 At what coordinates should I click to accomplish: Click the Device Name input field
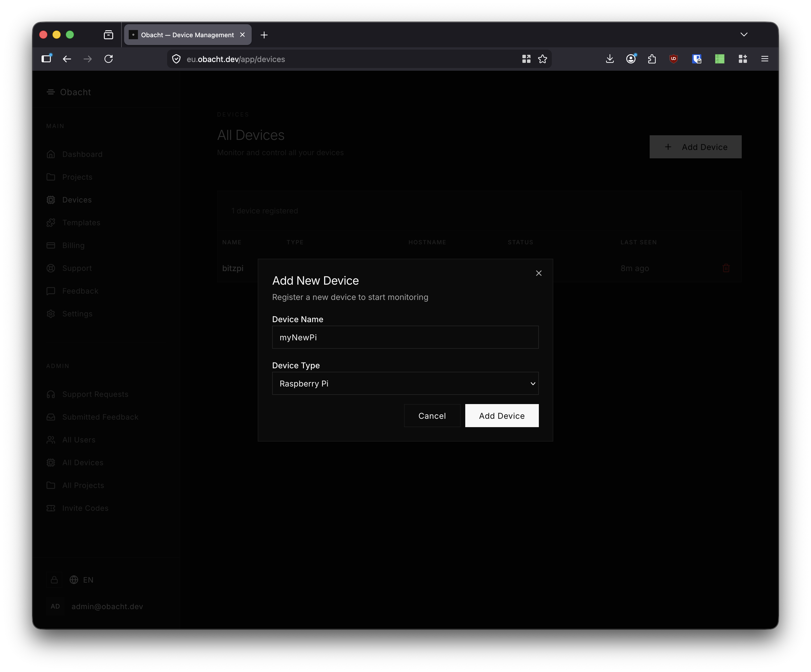405,337
